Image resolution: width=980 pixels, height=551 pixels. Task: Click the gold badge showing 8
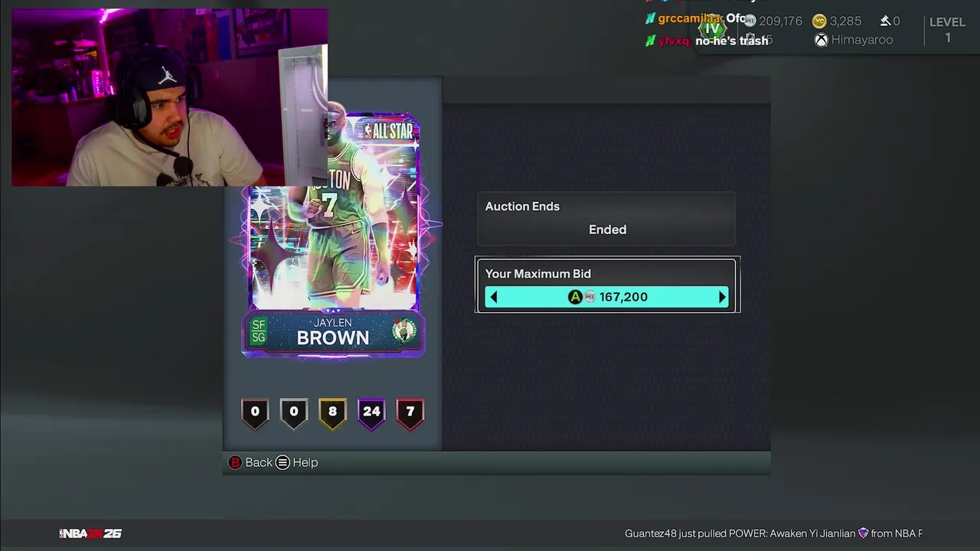[x=332, y=412]
